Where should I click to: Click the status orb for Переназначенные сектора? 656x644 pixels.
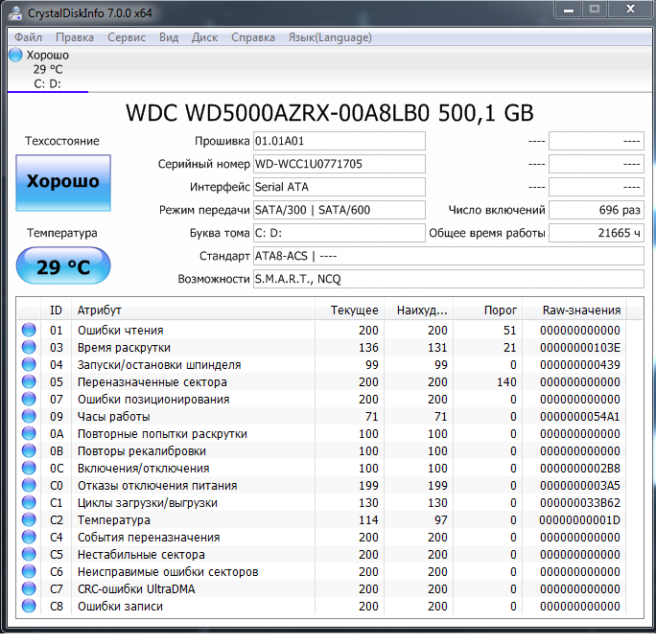pos(28,382)
